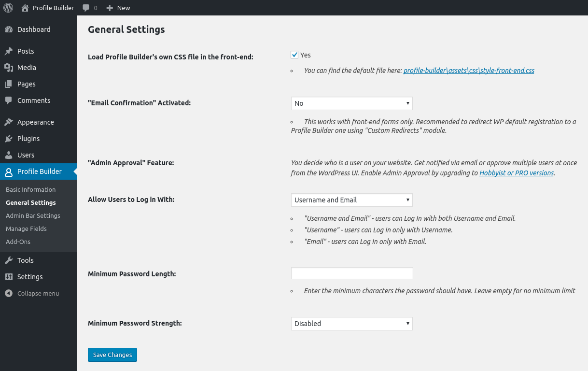This screenshot has width=588, height=371.
Task: Uncheck the load CSS file Yes checkbox
Action: 294,55
